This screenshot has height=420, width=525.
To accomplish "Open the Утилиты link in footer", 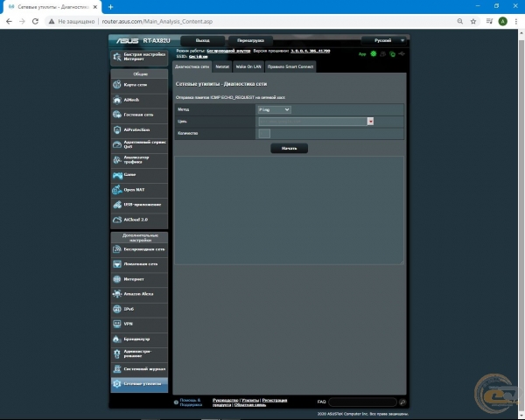I will coord(250,400).
